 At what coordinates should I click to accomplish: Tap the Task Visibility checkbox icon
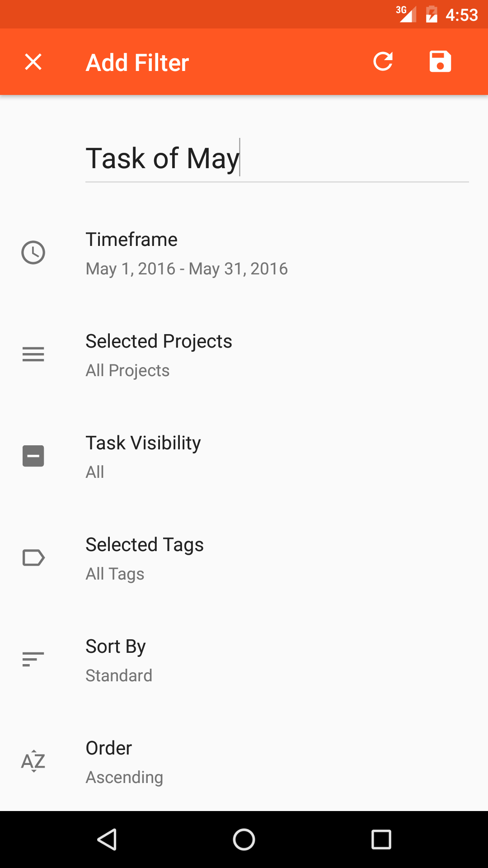tap(33, 456)
